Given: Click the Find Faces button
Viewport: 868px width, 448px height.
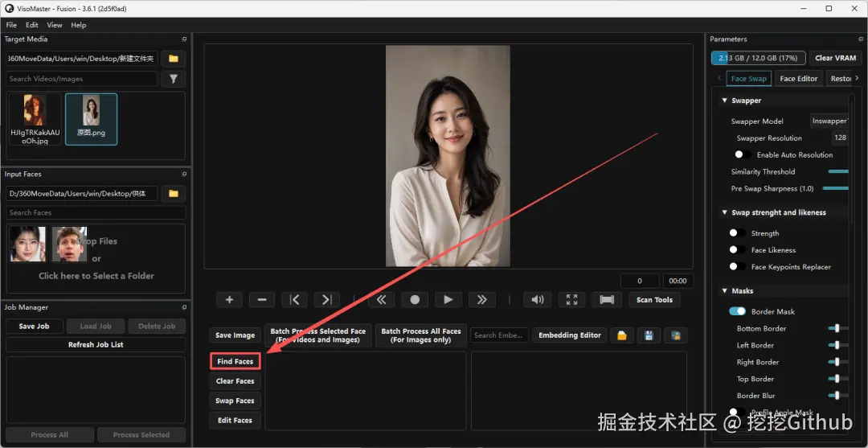Looking at the screenshot, I should click(x=235, y=362).
